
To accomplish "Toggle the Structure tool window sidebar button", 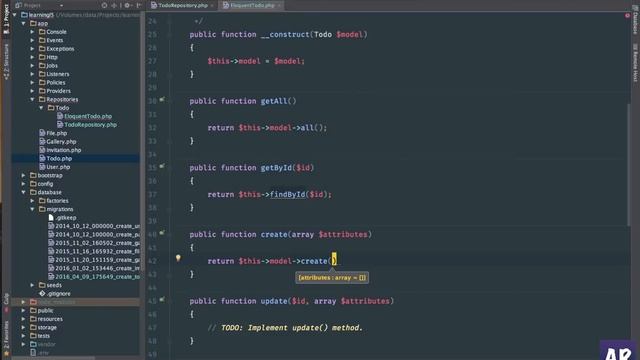I will (6, 62).
